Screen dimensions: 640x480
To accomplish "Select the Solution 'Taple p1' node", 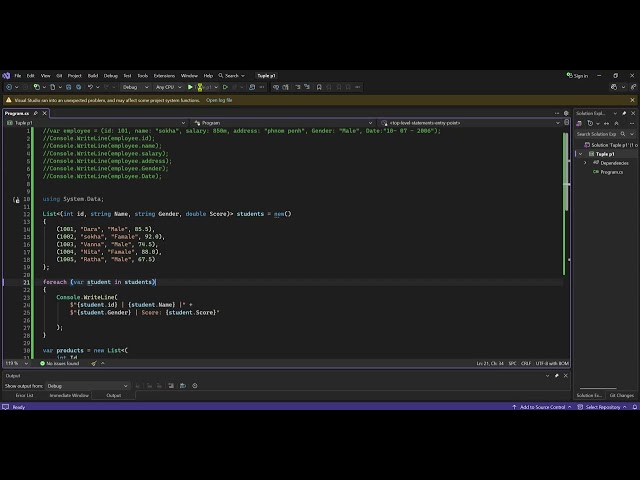I will coord(611,145).
